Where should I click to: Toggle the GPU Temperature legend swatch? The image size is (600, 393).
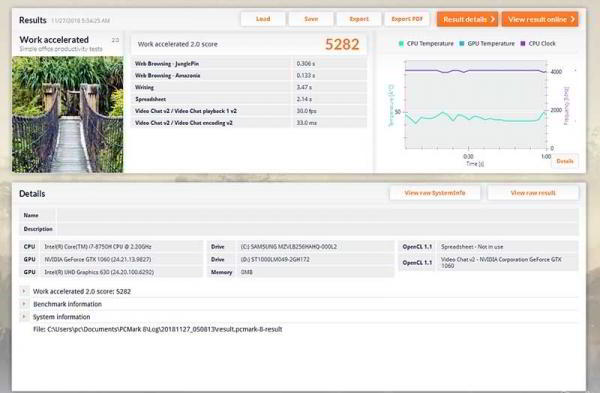pyautogui.click(x=461, y=44)
